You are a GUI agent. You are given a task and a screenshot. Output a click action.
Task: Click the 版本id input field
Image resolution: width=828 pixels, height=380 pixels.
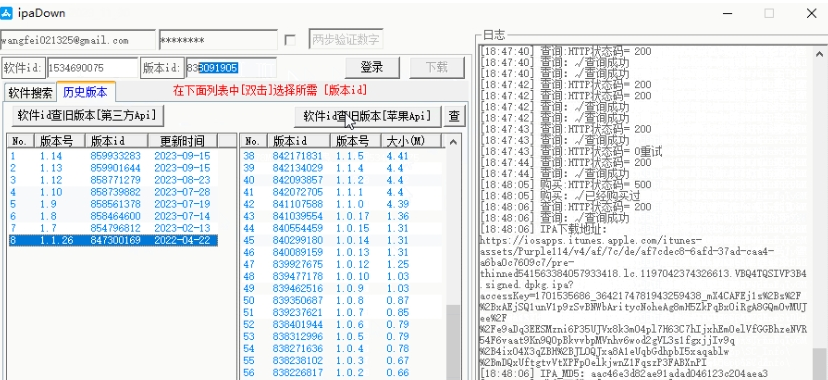click(x=231, y=68)
